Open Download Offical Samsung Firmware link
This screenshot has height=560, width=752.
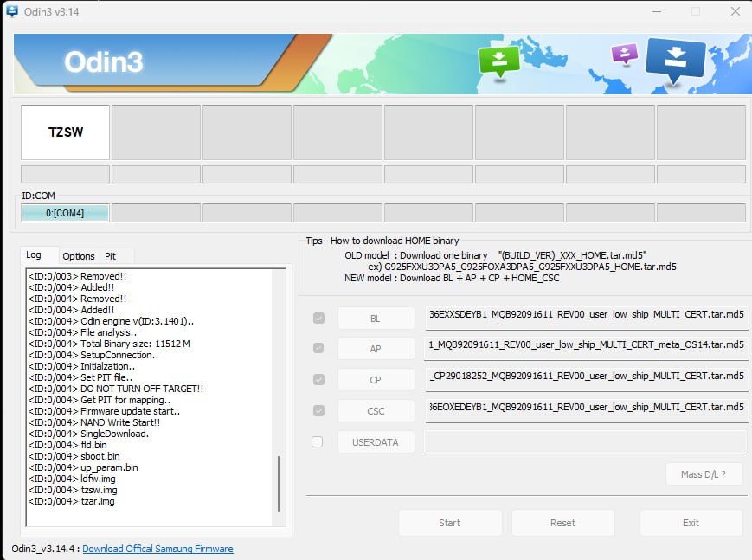pyautogui.click(x=157, y=549)
